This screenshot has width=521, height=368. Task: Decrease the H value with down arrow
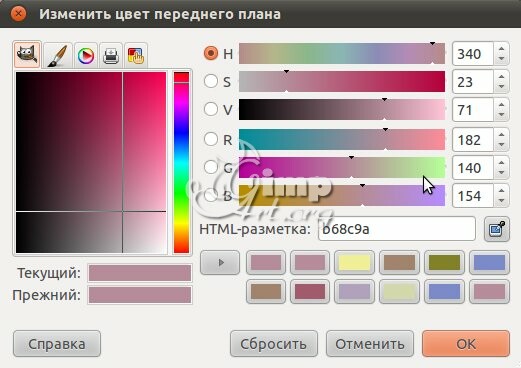(x=501, y=59)
